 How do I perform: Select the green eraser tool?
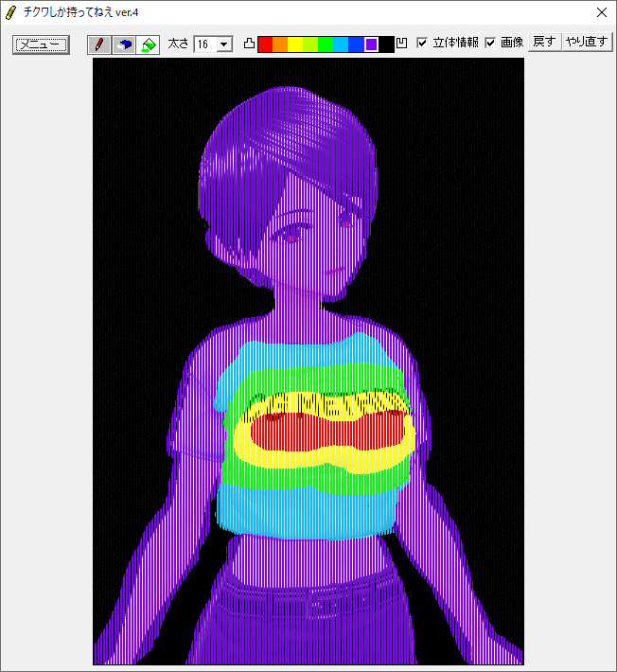tap(148, 44)
